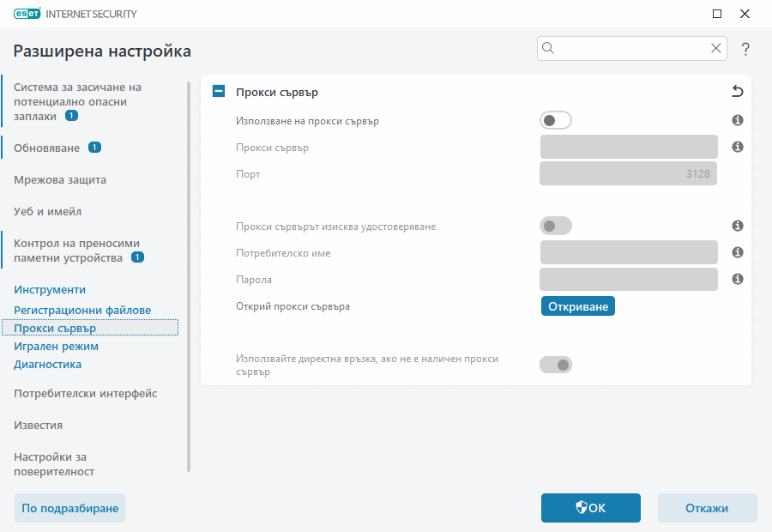Click the help question mark icon

tap(745, 49)
